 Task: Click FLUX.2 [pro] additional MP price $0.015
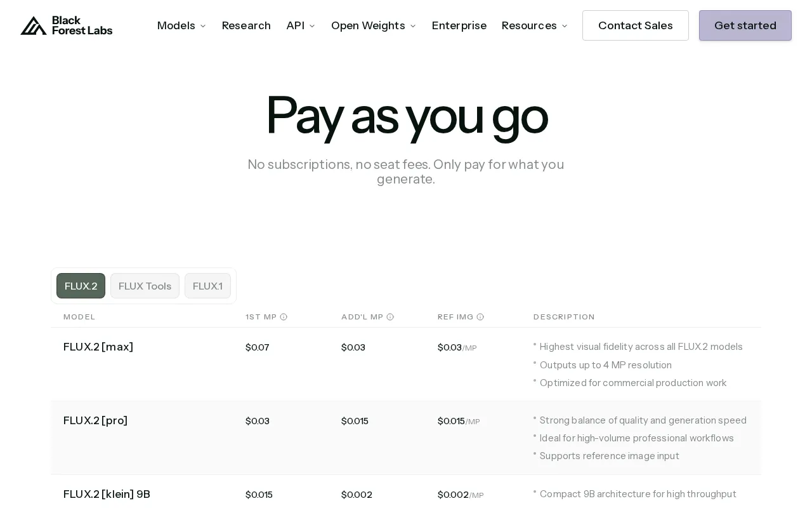(355, 421)
